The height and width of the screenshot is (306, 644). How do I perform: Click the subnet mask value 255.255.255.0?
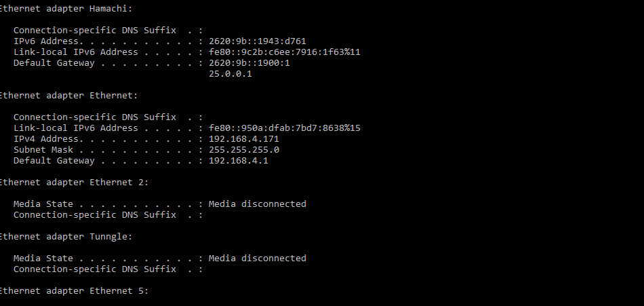tap(243, 149)
